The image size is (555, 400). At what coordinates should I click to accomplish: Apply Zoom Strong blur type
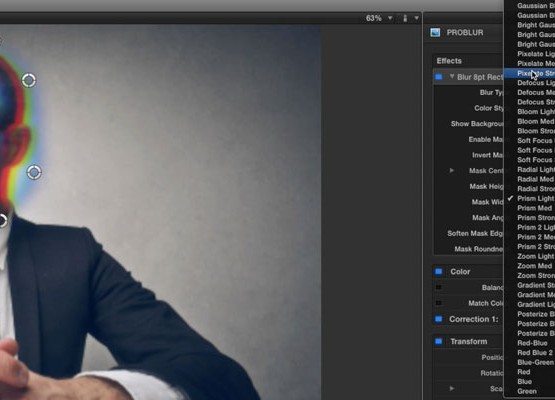point(536,275)
